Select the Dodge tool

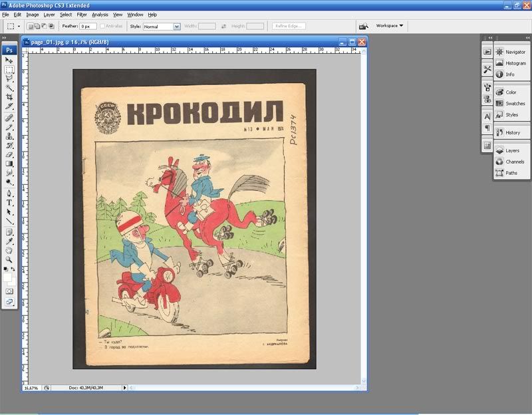pyautogui.click(x=9, y=182)
